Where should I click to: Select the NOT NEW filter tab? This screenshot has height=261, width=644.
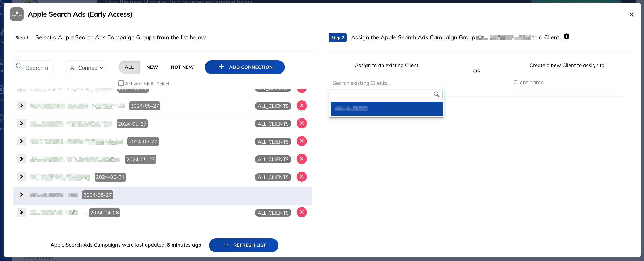click(x=182, y=67)
